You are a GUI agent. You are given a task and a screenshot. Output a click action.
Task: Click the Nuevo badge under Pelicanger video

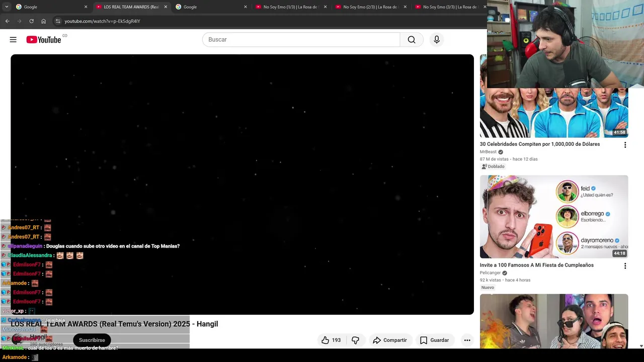[x=488, y=288]
